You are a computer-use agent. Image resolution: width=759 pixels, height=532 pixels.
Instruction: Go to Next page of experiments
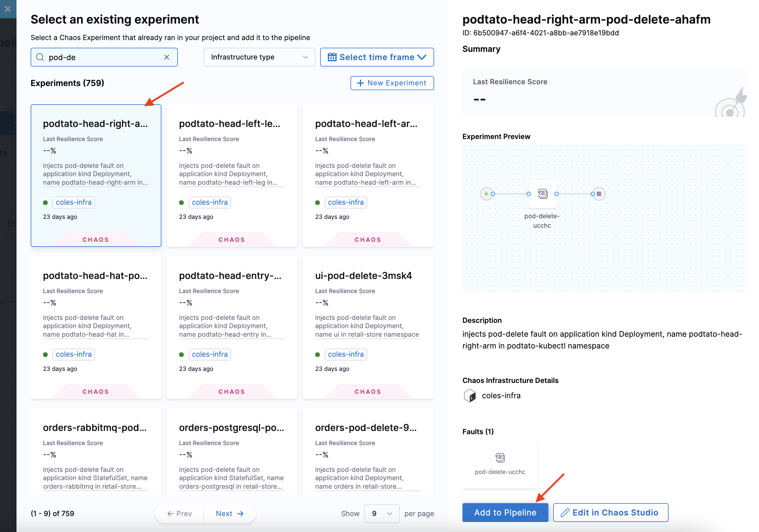(x=229, y=513)
